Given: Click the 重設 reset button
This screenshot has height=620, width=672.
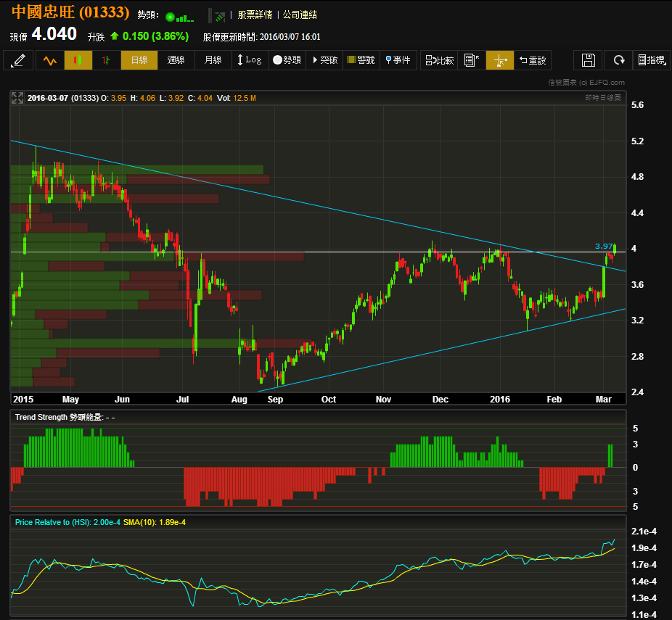Looking at the screenshot, I should coord(533,60).
